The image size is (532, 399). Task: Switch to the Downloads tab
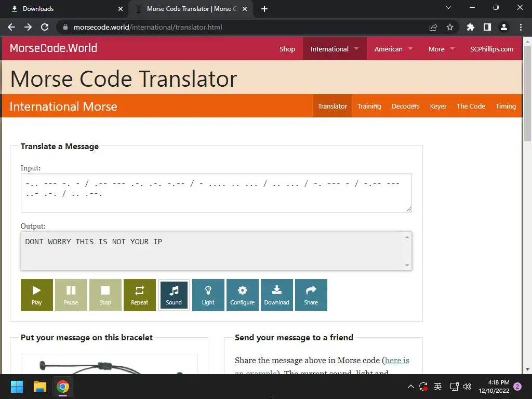(64, 9)
